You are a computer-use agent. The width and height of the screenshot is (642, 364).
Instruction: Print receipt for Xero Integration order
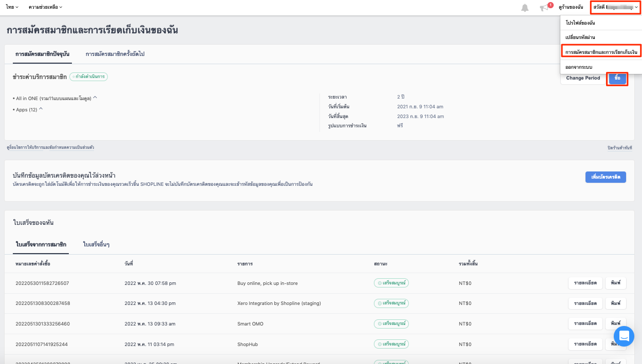(616, 303)
